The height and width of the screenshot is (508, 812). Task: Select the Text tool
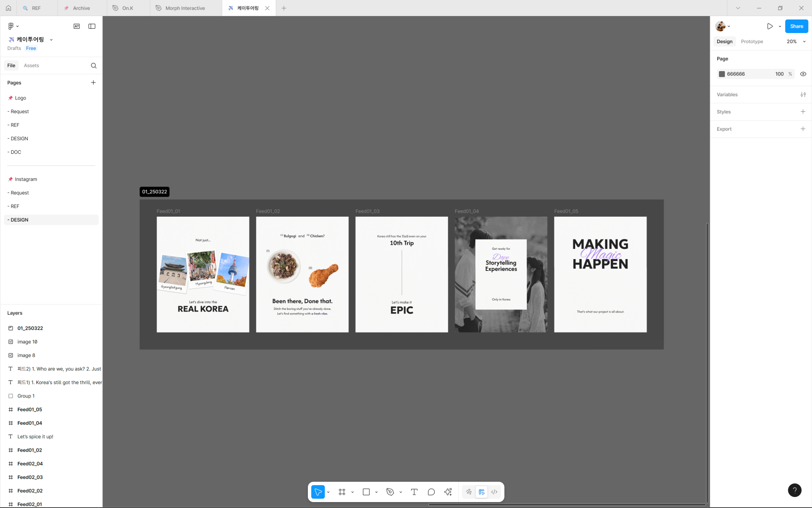click(414, 492)
